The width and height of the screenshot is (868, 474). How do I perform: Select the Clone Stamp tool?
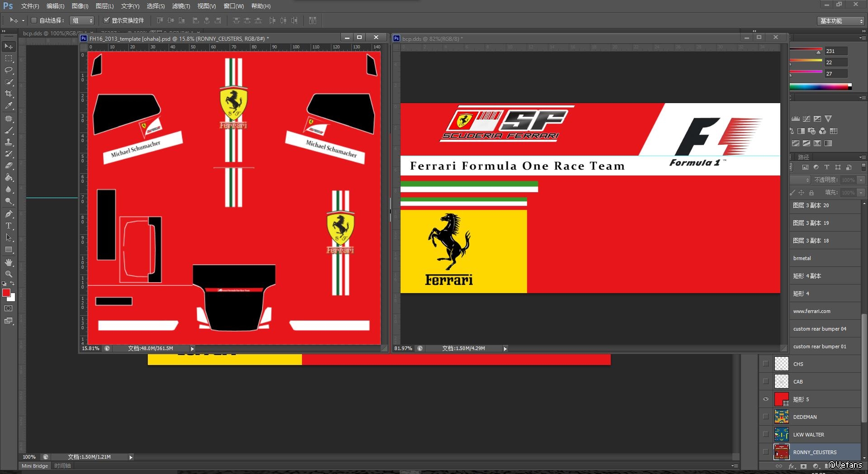pos(9,142)
